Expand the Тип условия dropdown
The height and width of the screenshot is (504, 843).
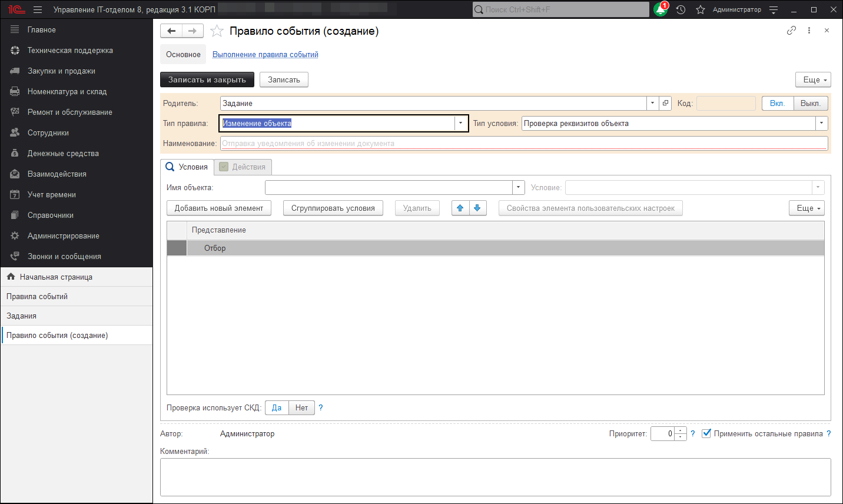[821, 123]
